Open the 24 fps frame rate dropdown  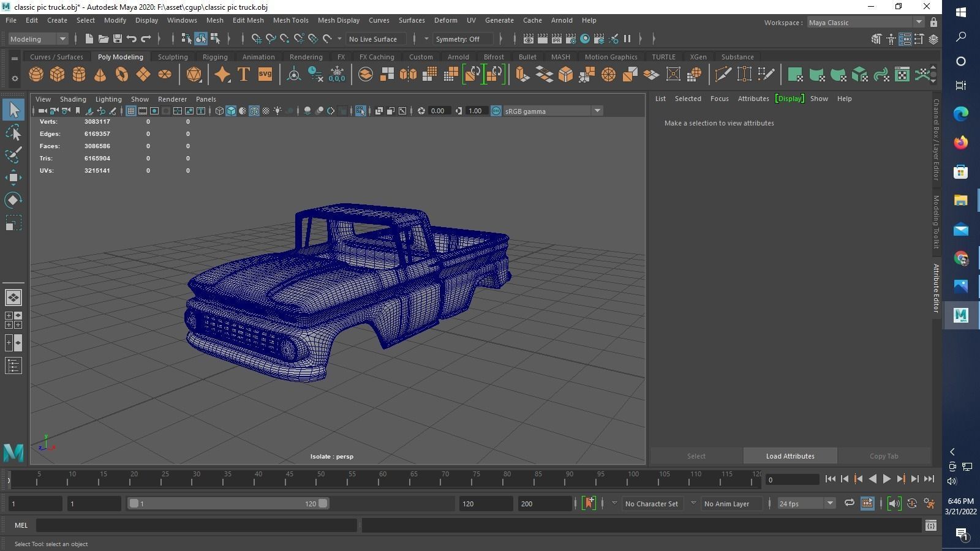[x=806, y=503]
